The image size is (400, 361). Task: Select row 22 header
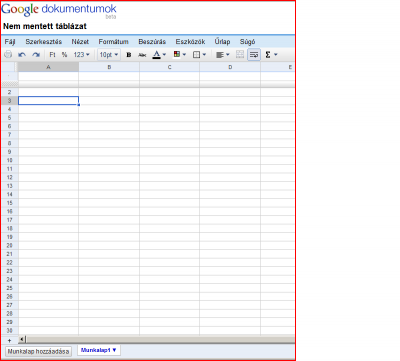click(10, 262)
